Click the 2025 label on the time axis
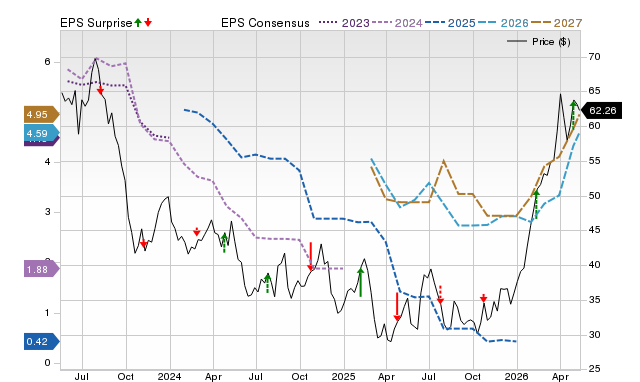Image resolution: width=640 pixels, height=382 pixels. (x=343, y=376)
